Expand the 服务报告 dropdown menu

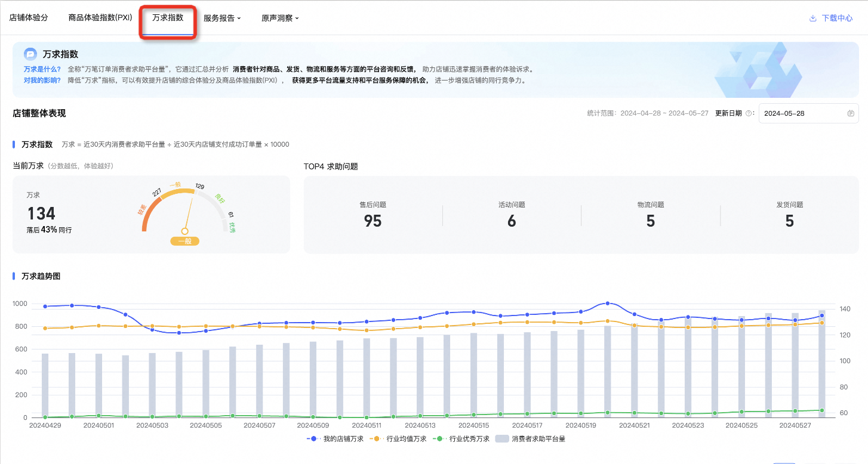pyautogui.click(x=222, y=18)
